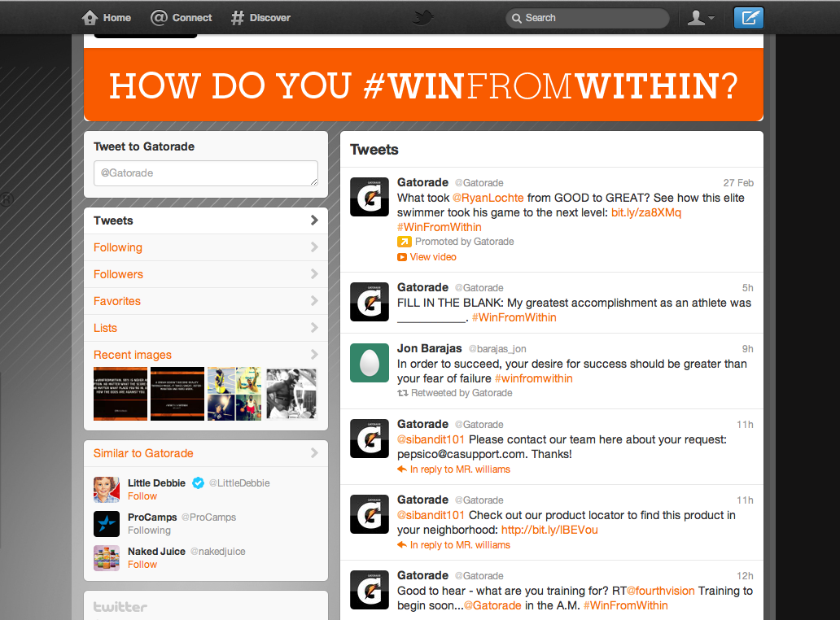Open the athlete collage image thumbnail

click(234, 394)
